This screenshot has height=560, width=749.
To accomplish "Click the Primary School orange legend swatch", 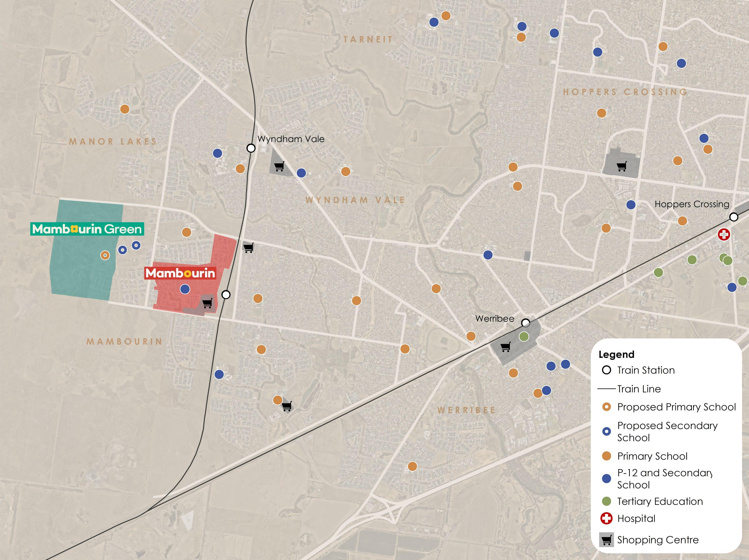I will [607, 456].
